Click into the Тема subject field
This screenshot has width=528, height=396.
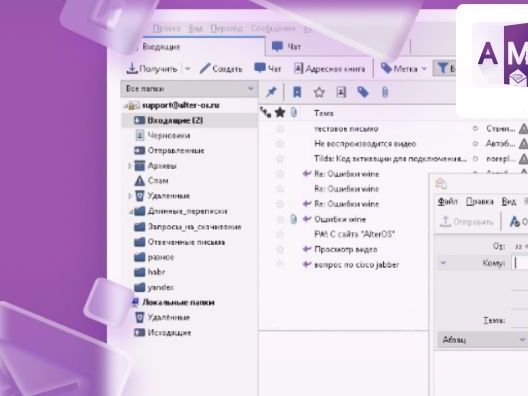[x=520, y=320]
